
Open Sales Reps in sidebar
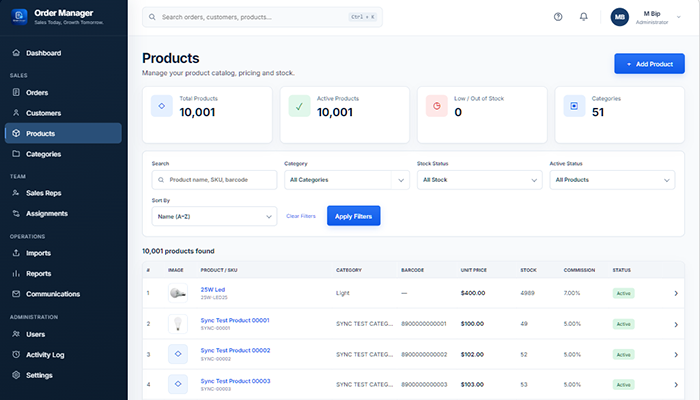pos(63,193)
